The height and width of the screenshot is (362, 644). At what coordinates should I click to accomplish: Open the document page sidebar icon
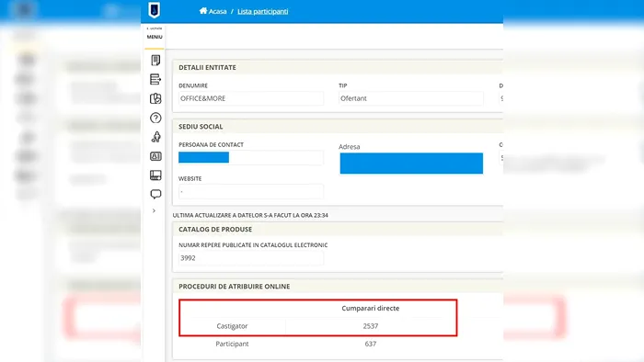155,61
